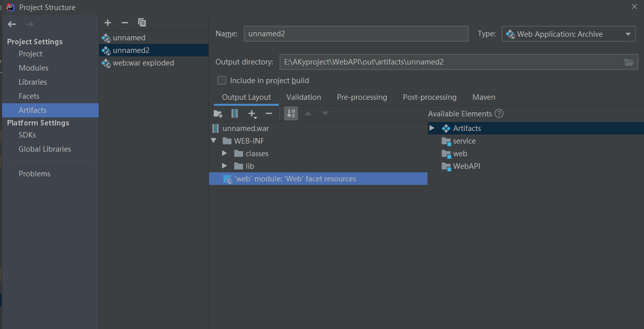
Task: Switch to the Output Layout tab
Action: 246,97
